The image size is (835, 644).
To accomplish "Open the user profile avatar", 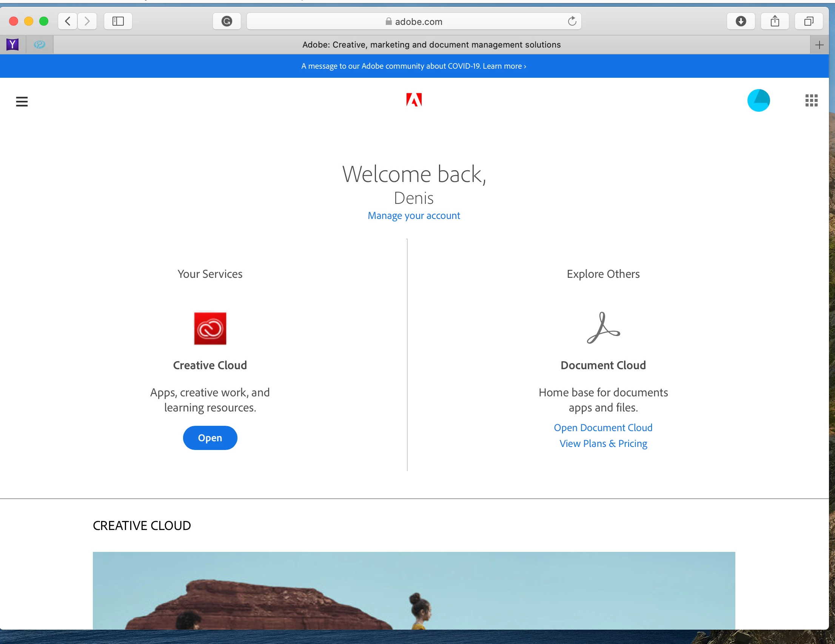I will click(758, 100).
